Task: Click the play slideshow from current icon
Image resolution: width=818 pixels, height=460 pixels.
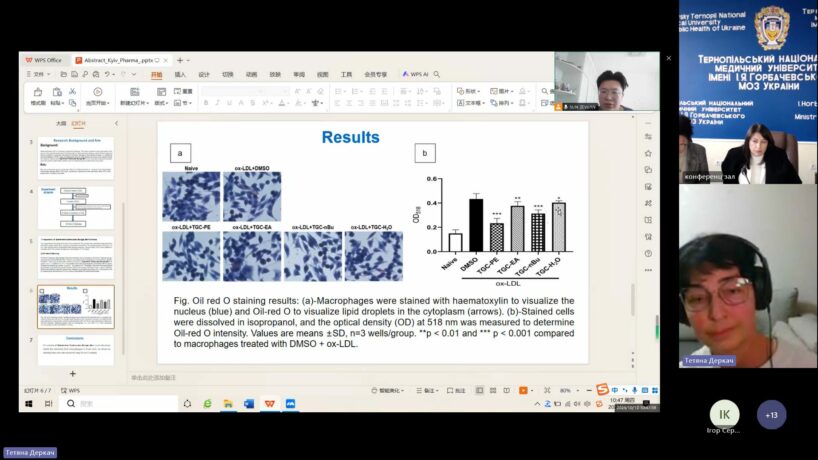Action: click(98, 92)
